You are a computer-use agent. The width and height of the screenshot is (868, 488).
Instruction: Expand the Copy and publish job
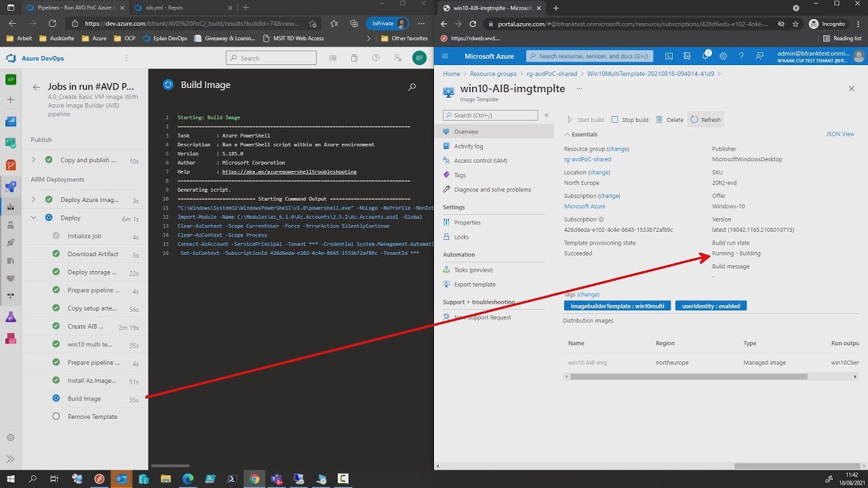pyautogui.click(x=33, y=160)
